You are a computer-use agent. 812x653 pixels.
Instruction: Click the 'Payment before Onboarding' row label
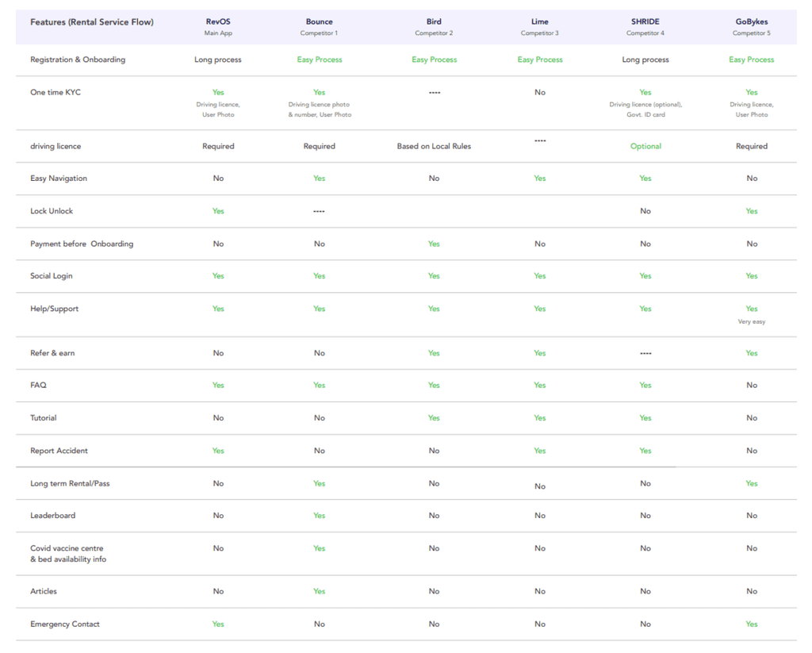click(82, 244)
